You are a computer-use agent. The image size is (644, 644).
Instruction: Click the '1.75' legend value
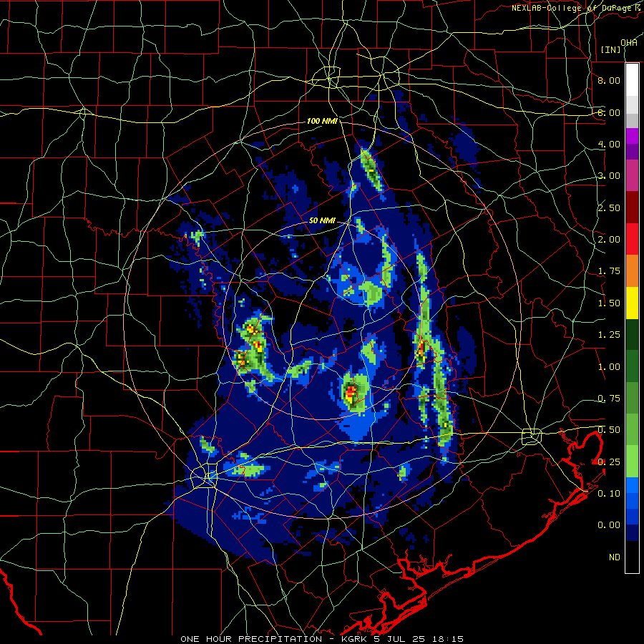tap(609, 271)
